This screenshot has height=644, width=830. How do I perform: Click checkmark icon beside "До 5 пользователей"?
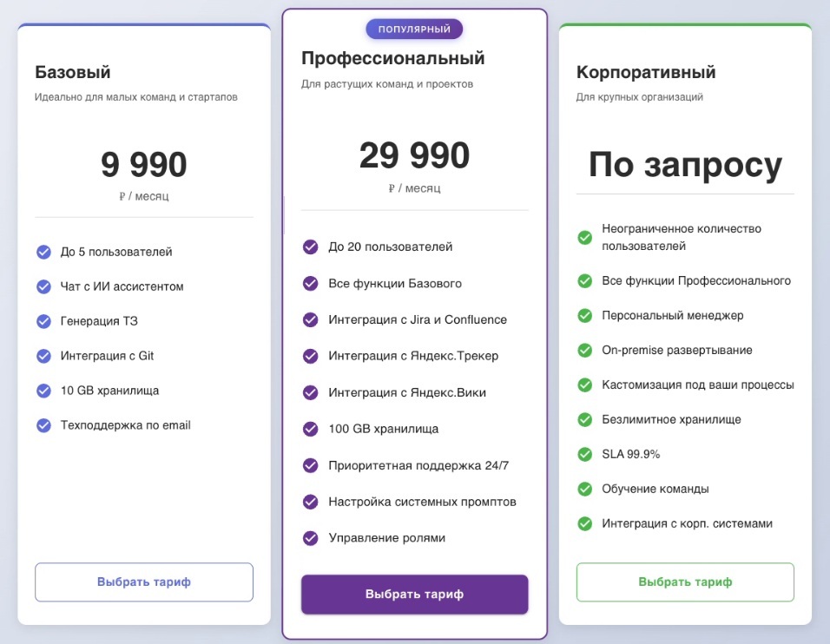click(43, 252)
